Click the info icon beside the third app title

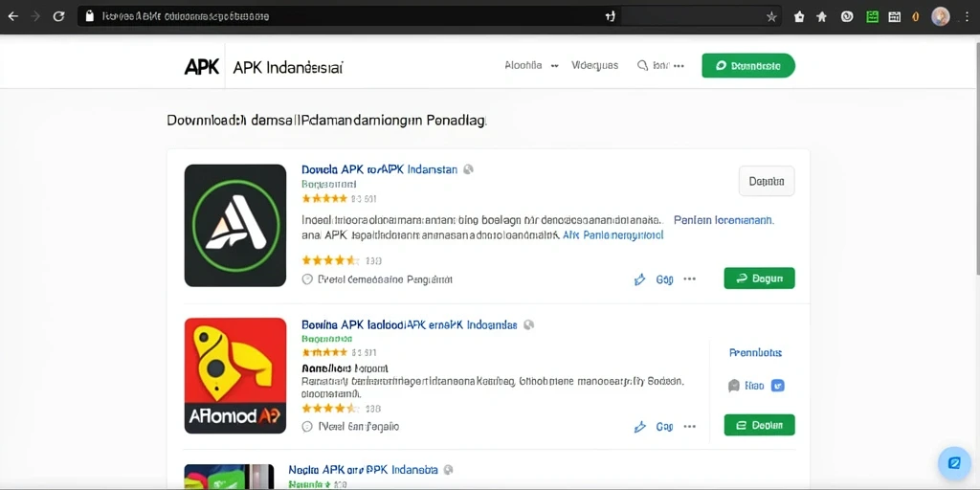pos(448,469)
